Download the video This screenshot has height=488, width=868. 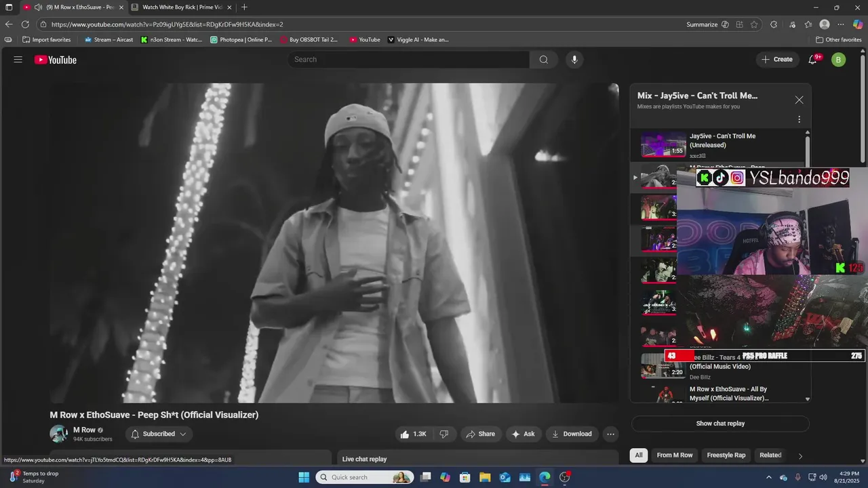click(572, 434)
